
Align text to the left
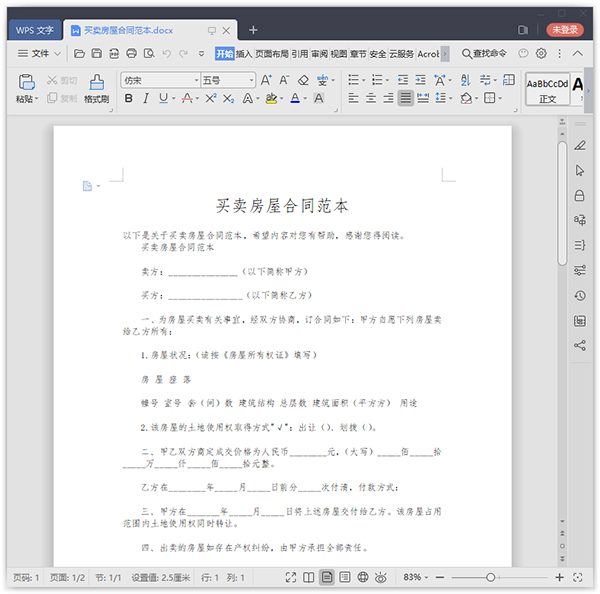pos(354,98)
